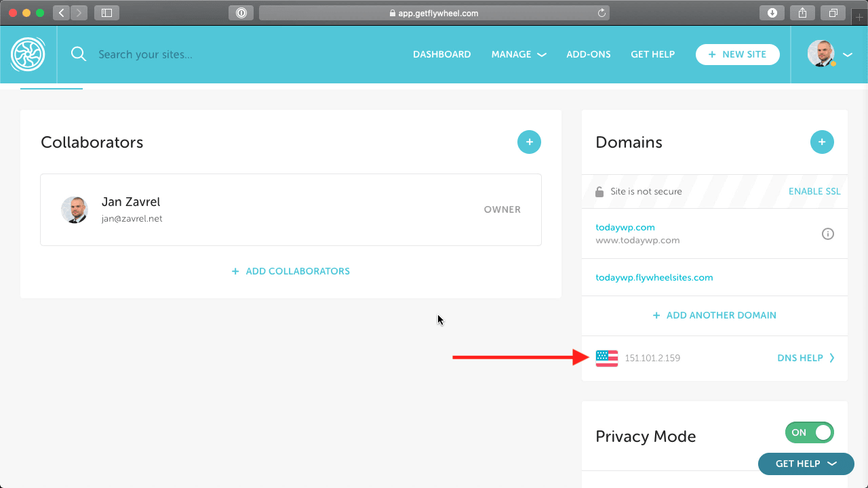The height and width of the screenshot is (488, 868).
Task: Click the Safari share icon
Action: 803,12
